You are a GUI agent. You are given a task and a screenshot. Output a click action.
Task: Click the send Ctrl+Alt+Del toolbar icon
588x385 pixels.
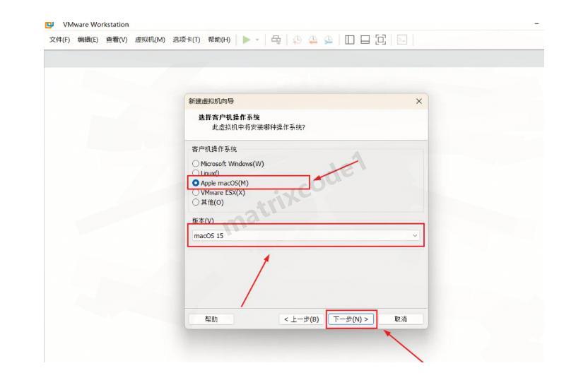coord(276,40)
